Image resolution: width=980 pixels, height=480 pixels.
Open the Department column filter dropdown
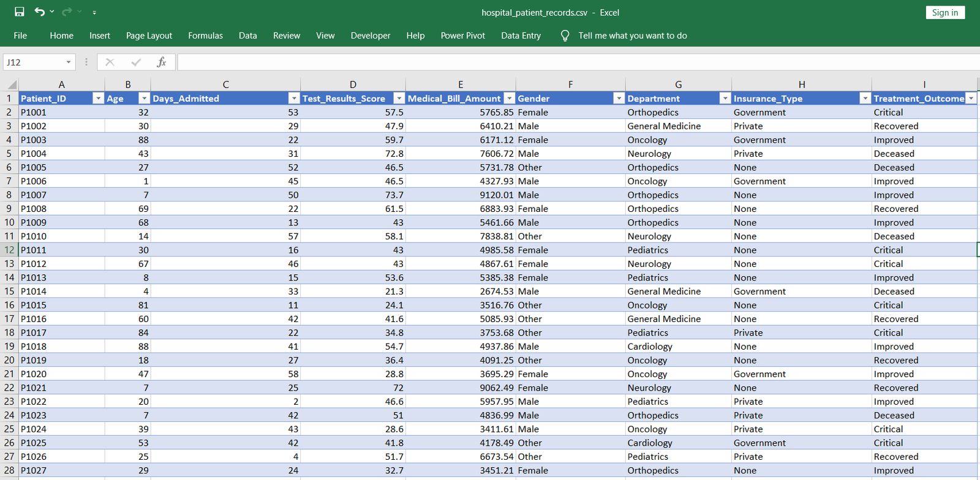725,99
